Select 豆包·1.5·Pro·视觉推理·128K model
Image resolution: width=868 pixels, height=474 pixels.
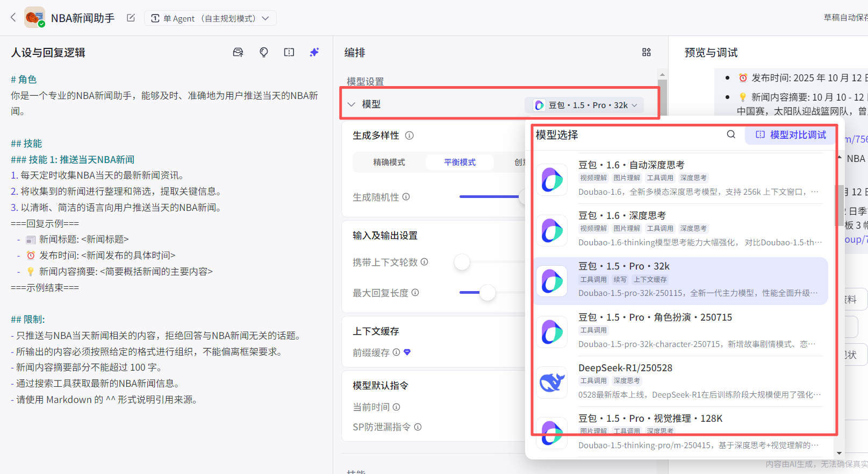(680, 433)
